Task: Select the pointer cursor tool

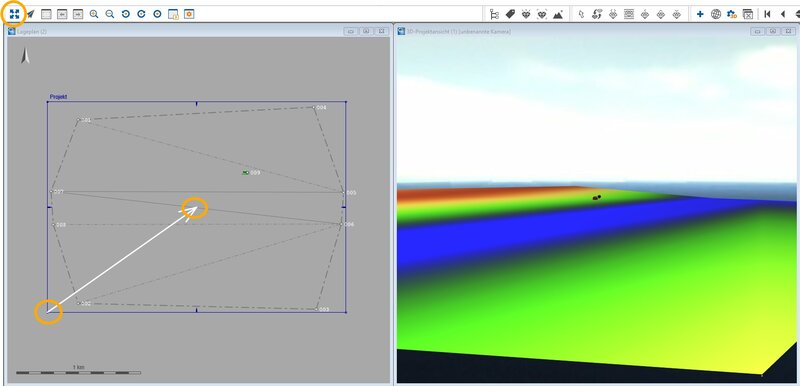Action: tap(581, 14)
